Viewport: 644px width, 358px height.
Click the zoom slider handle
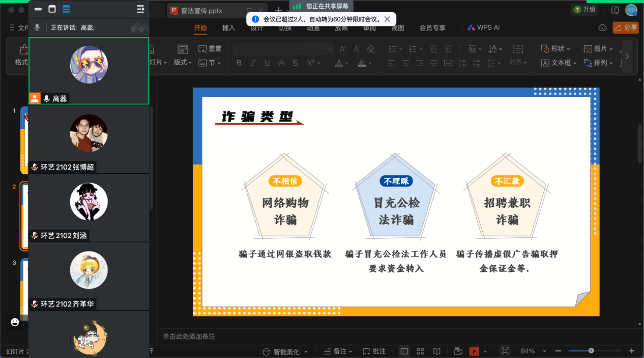tap(591, 350)
